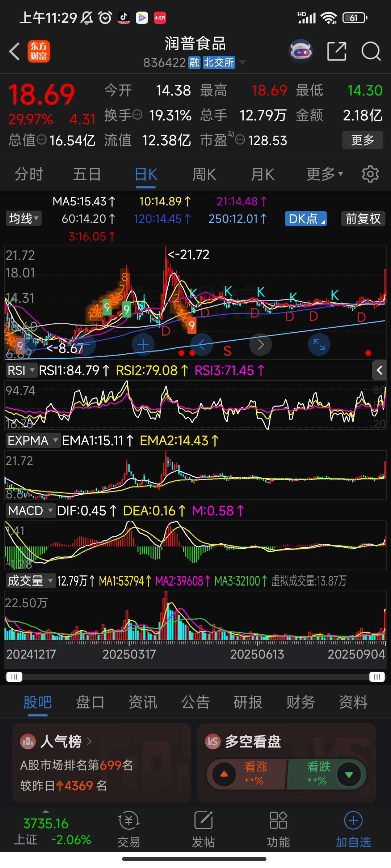
Task: Tap 润普食品 stock title
Action: [x=195, y=43]
